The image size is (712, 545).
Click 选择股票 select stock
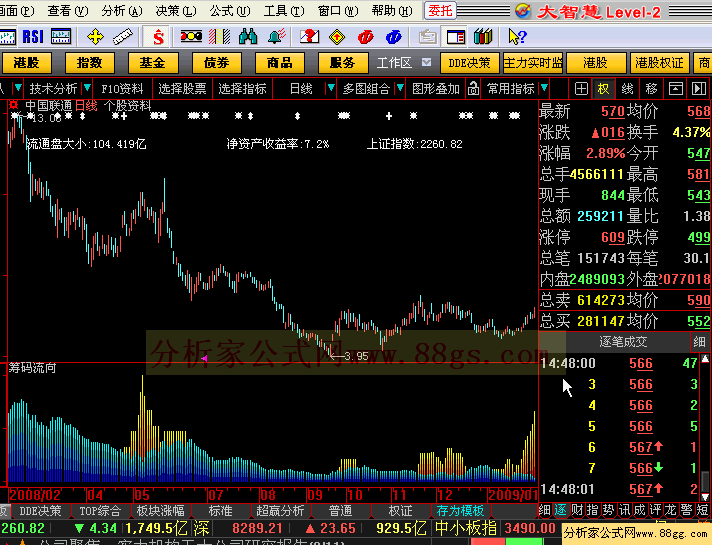tap(182, 89)
